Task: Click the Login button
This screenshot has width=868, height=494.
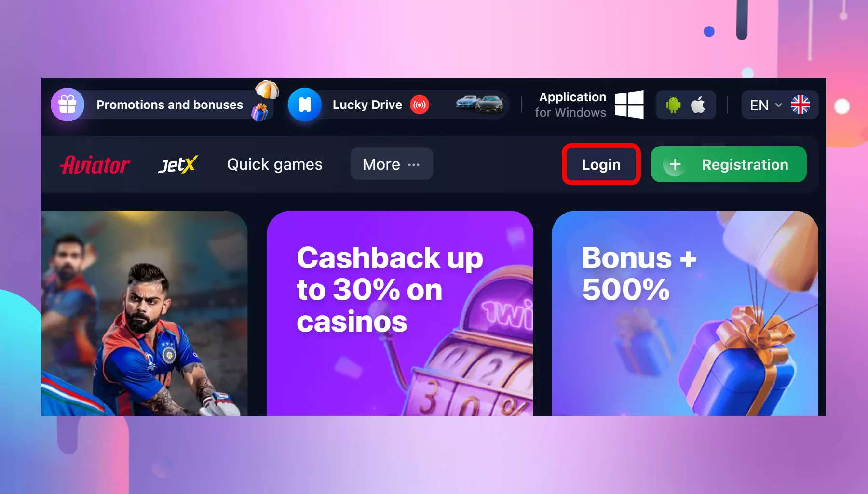Action: [x=601, y=164]
